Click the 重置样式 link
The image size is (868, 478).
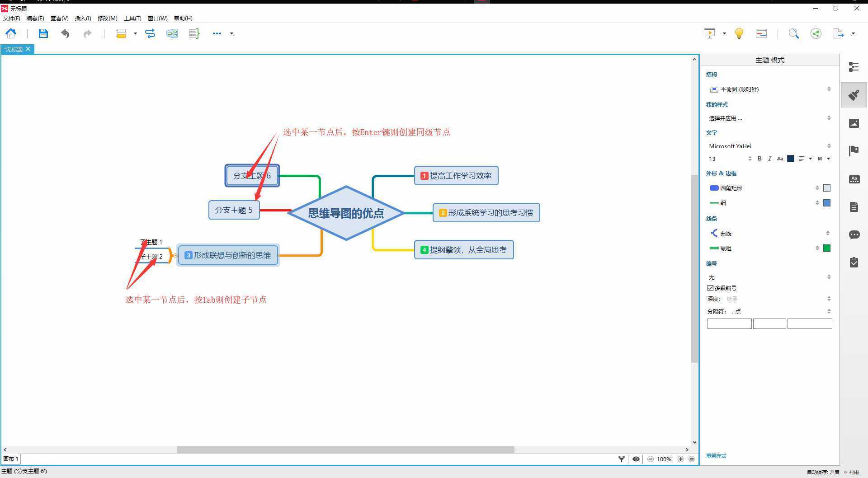coord(716,456)
